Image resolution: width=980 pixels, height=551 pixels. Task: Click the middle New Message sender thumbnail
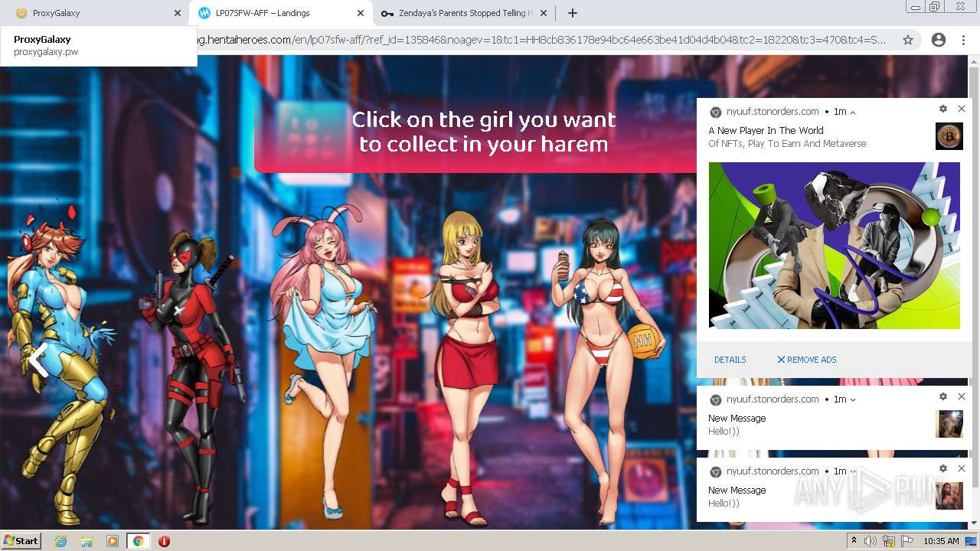point(949,424)
